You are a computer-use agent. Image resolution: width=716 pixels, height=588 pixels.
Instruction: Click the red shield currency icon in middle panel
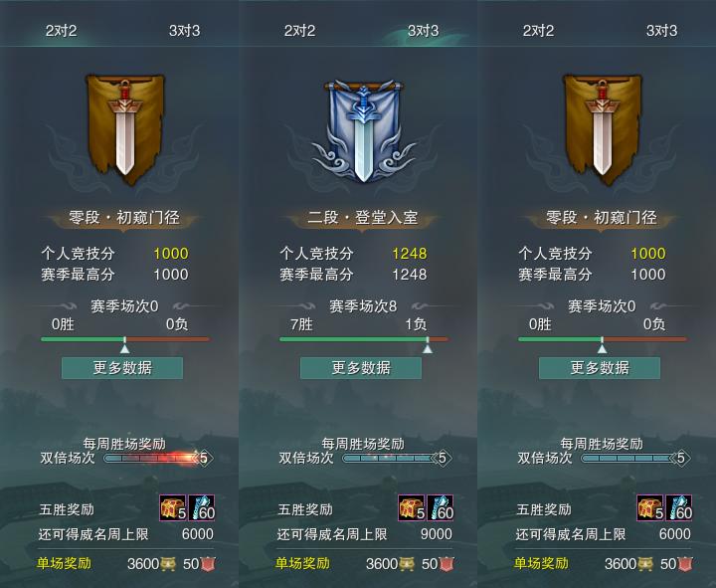click(447, 564)
